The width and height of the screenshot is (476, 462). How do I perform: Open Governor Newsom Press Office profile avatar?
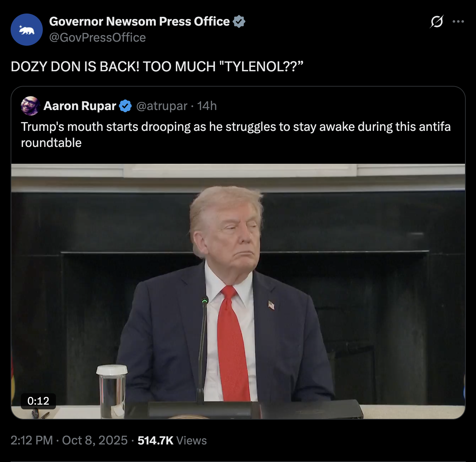click(27, 30)
